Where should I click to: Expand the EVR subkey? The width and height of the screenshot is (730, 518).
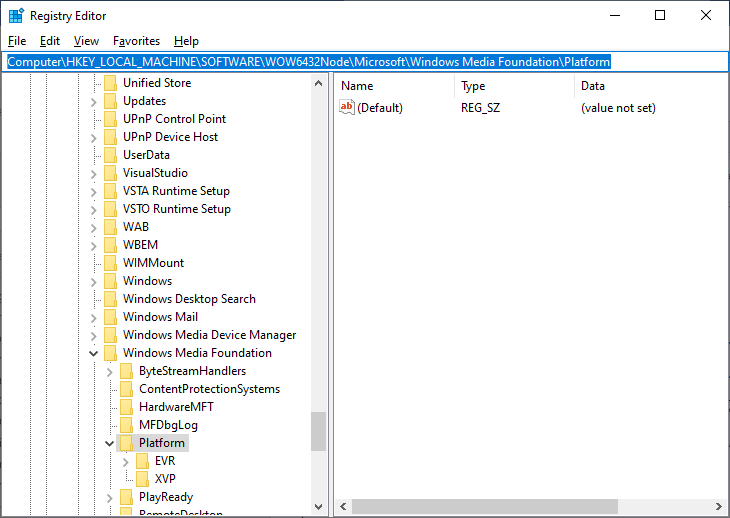(x=125, y=461)
